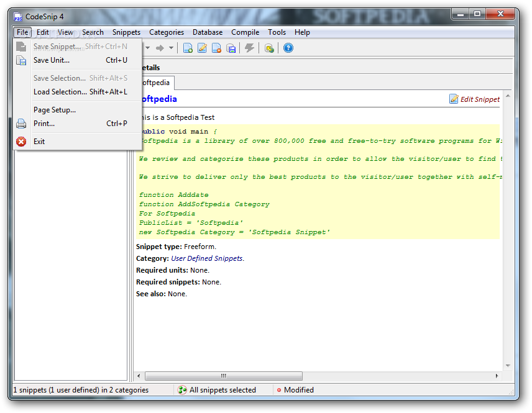The height and width of the screenshot is (413, 532).
Task: Click the CodeSnip title bar application icon
Action: pyautogui.click(x=18, y=17)
